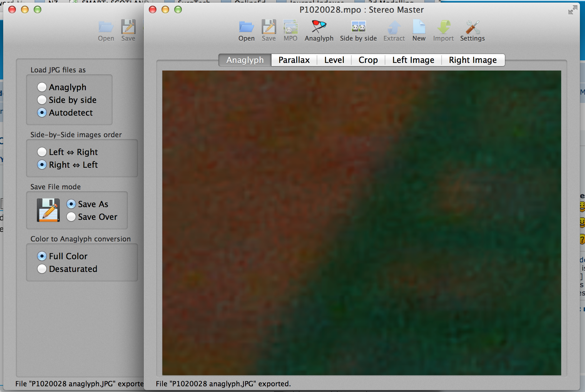585x392 pixels.
Task: Click the Open folder icon in Stereo Master toolbar
Action: tap(246, 28)
